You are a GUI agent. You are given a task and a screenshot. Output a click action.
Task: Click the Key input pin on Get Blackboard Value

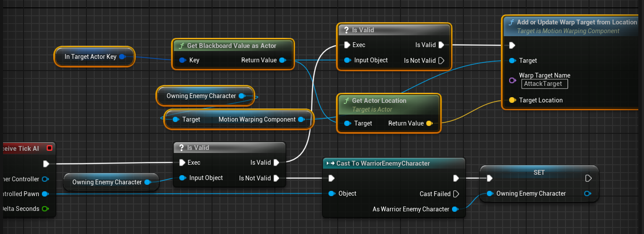point(182,60)
